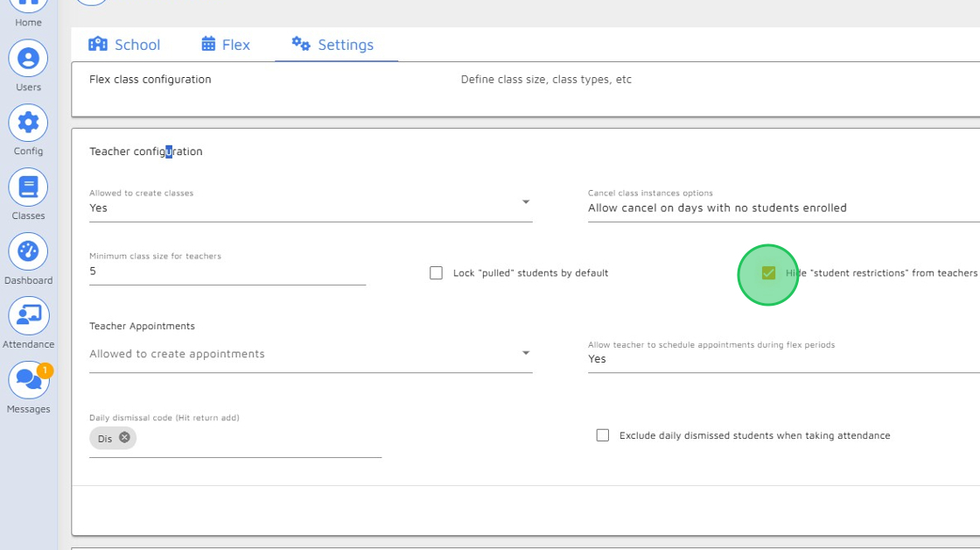Check Exclude daily dismissed students checkbox
This screenshot has height=550, width=980.
click(x=602, y=435)
